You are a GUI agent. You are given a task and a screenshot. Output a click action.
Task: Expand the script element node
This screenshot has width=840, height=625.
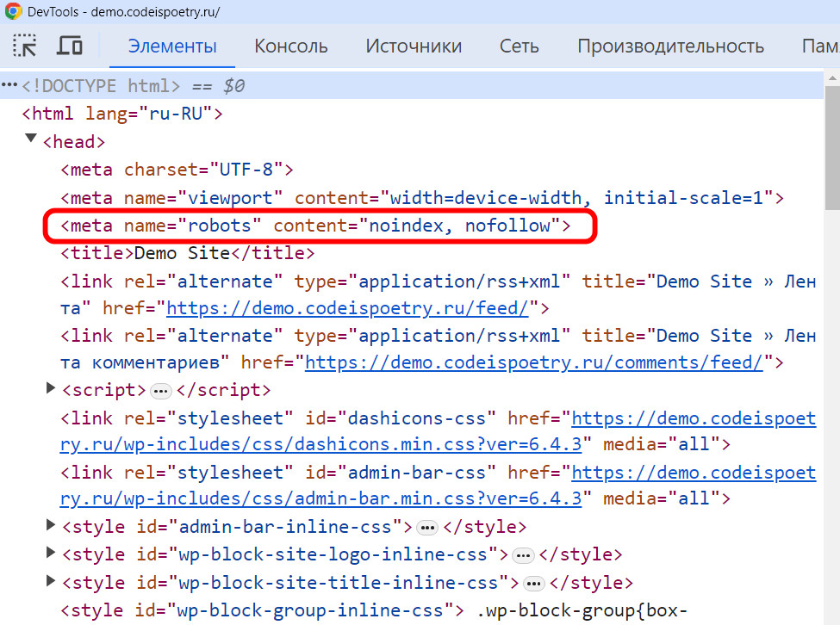point(50,388)
